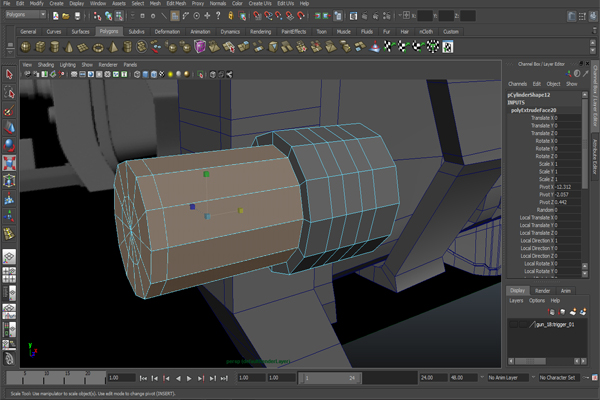Go to the start of playback range
The width and height of the screenshot is (600, 400).
[x=143, y=378]
